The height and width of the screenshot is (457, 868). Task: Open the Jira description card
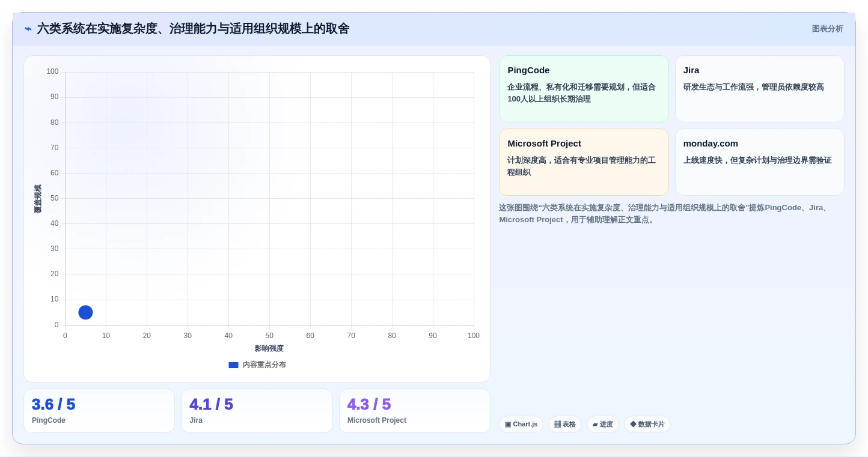pyautogui.click(x=760, y=89)
